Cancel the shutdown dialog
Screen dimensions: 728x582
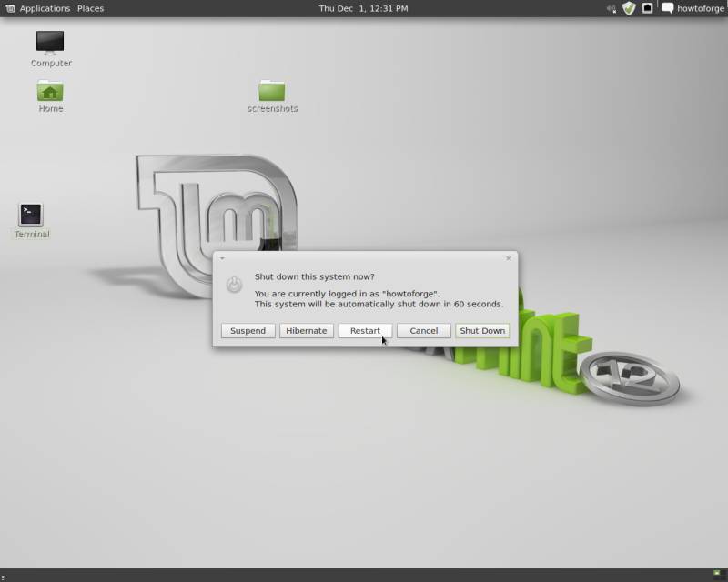(x=423, y=330)
